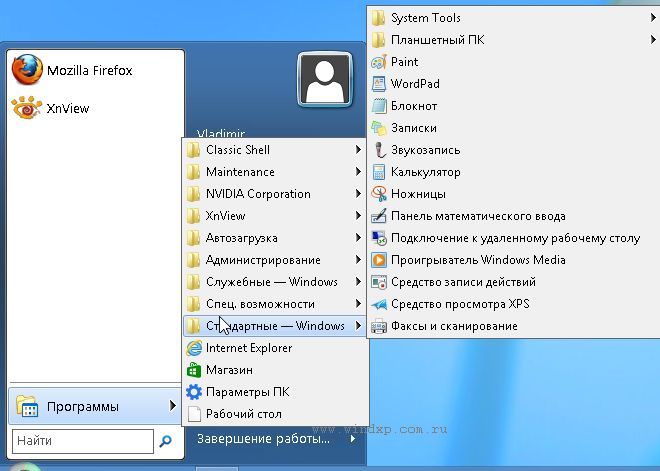
Task: Expand the Планшетный ПК submenu arrow
Action: 653,39
